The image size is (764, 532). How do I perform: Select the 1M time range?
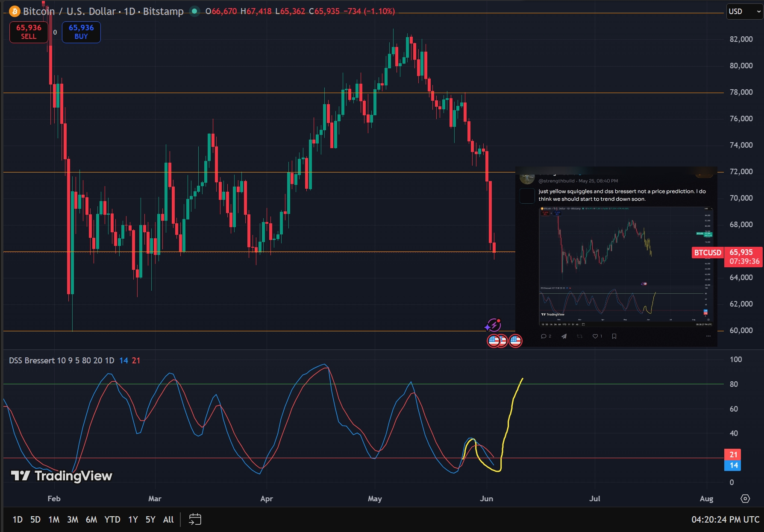pyautogui.click(x=54, y=520)
